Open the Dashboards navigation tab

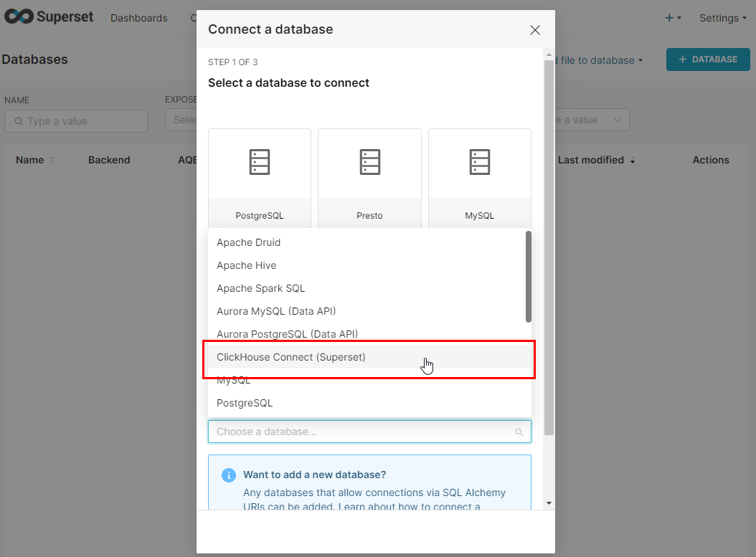click(139, 18)
